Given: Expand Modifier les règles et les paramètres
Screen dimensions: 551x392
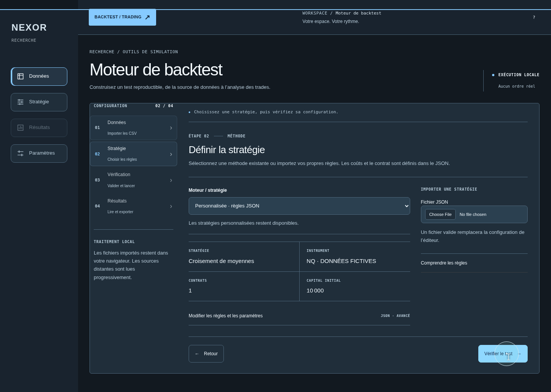Looking at the screenshot, I should pyautogui.click(x=299, y=316).
